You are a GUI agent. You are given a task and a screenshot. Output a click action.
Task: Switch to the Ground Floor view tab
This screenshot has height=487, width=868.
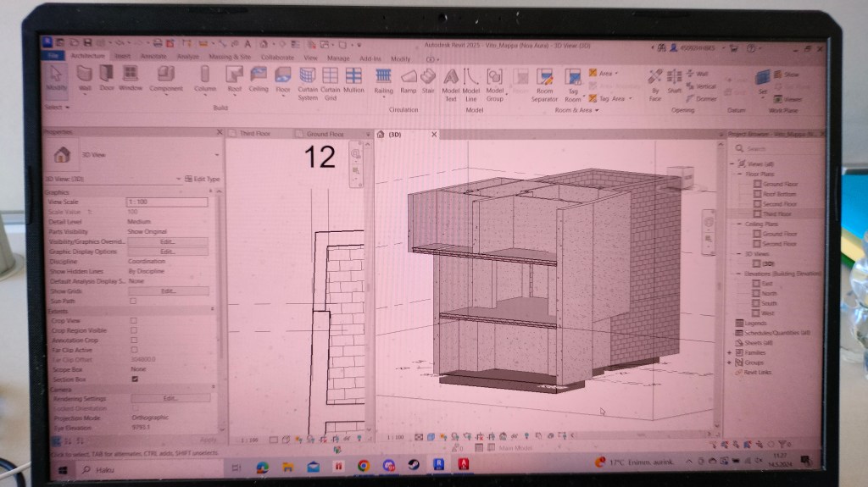(x=325, y=134)
